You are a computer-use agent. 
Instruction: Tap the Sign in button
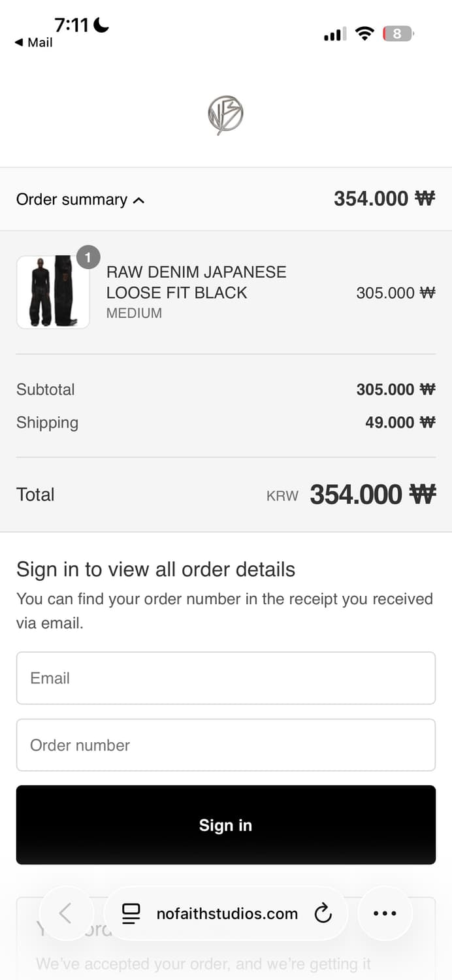click(x=225, y=825)
